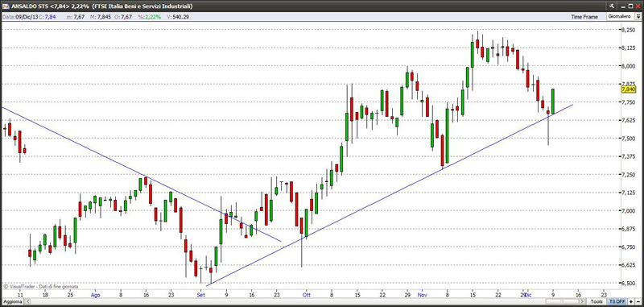Click the Dic month label on date axis
The image size is (644, 307).
click(528, 295)
